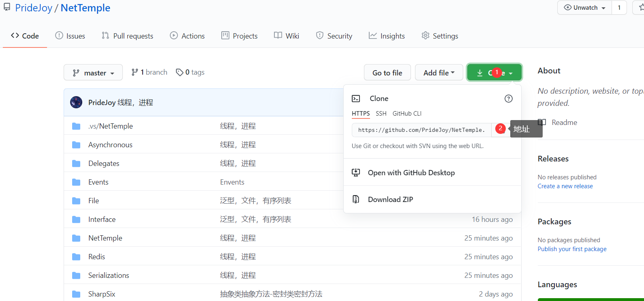Screen dimensions: 644x301
Task: Open the File folder
Action: coord(94,201)
